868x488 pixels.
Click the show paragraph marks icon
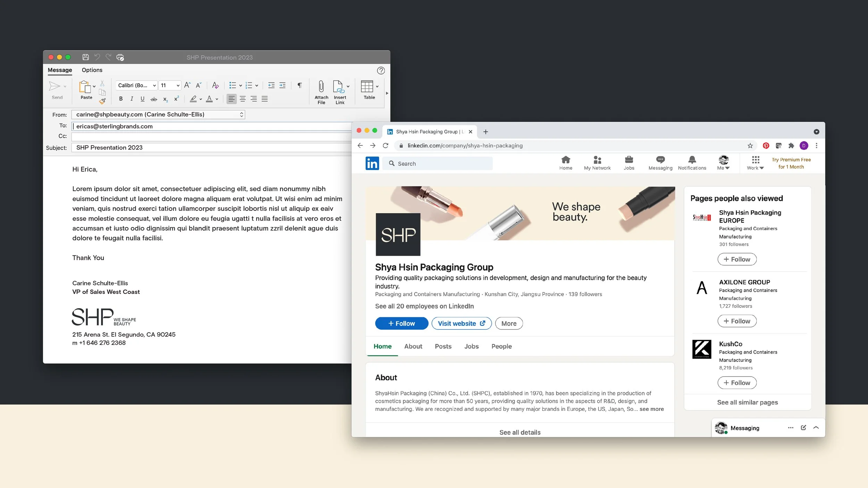300,85
